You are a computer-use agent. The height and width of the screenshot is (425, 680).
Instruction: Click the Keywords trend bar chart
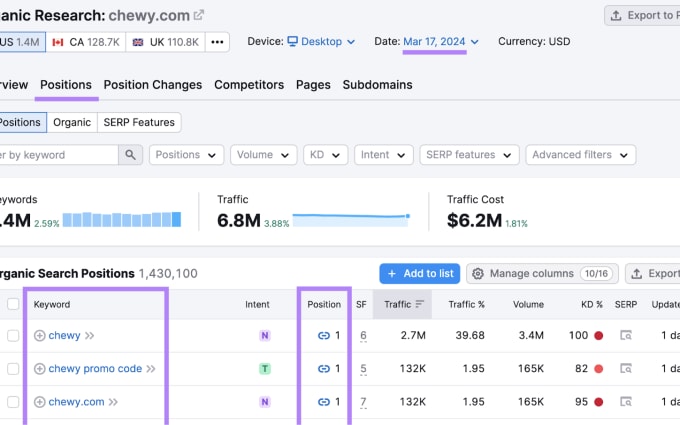(122, 219)
